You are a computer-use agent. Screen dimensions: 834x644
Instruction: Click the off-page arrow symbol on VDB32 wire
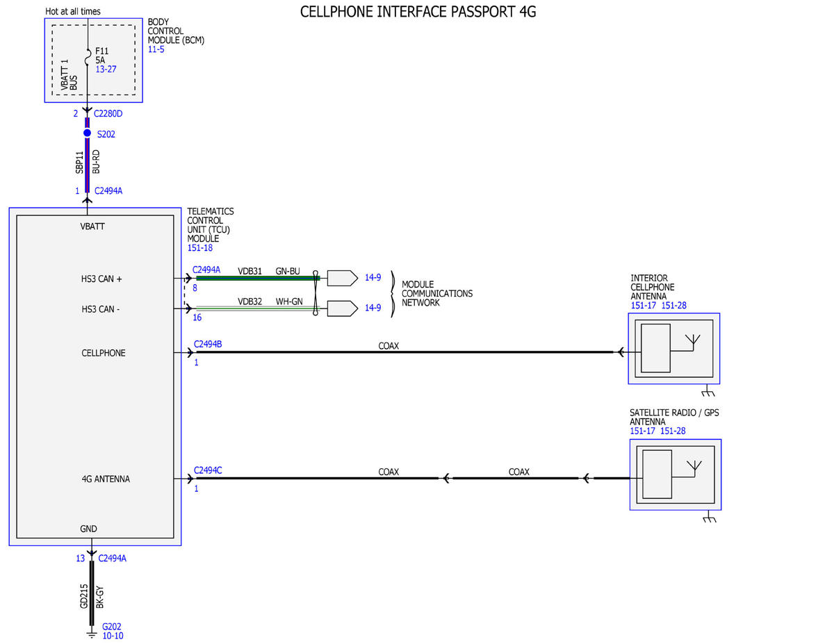(342, 308)
